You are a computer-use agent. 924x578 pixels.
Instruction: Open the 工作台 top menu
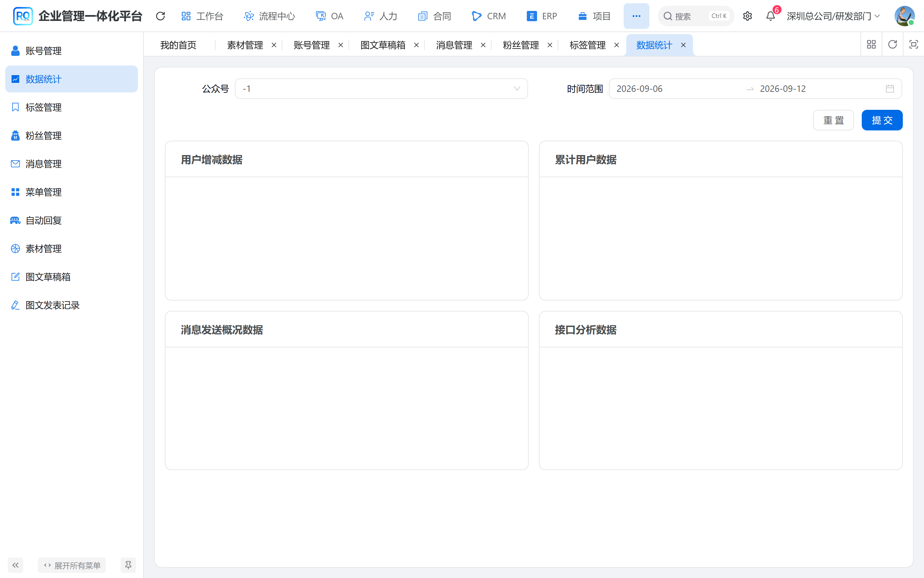[x=202, y=16]
